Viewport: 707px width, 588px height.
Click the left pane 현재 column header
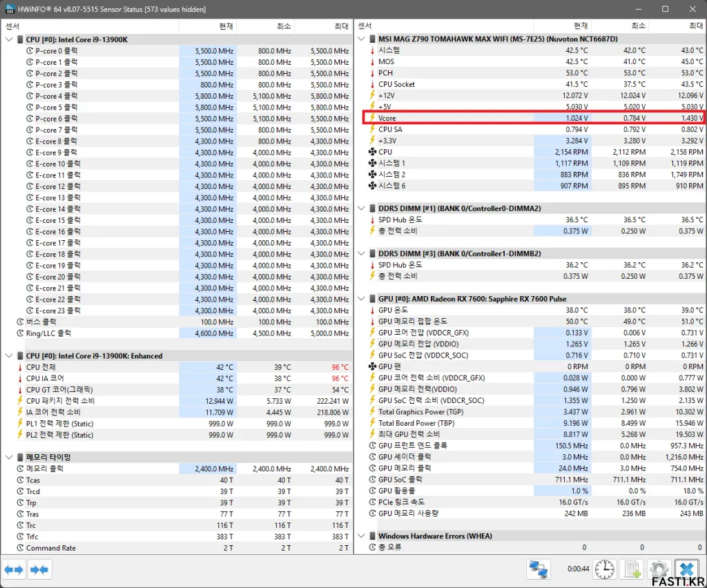pos(207,26)
